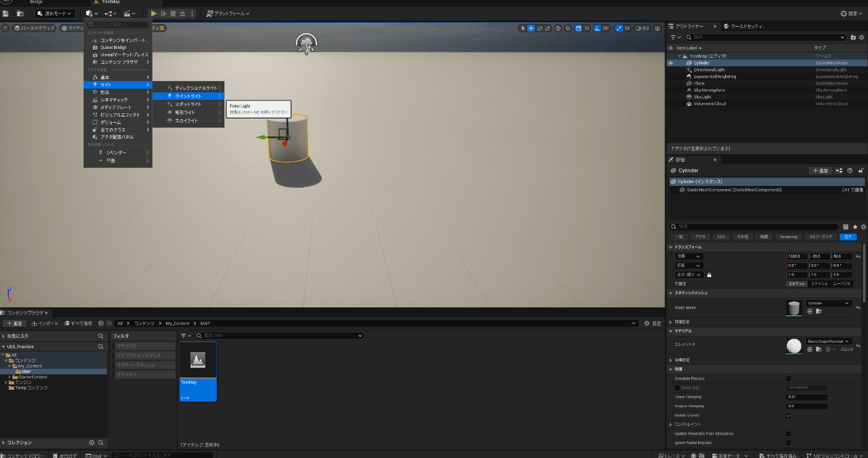
Task: Click the Outliner add folder icon
Action: point(853,37)
